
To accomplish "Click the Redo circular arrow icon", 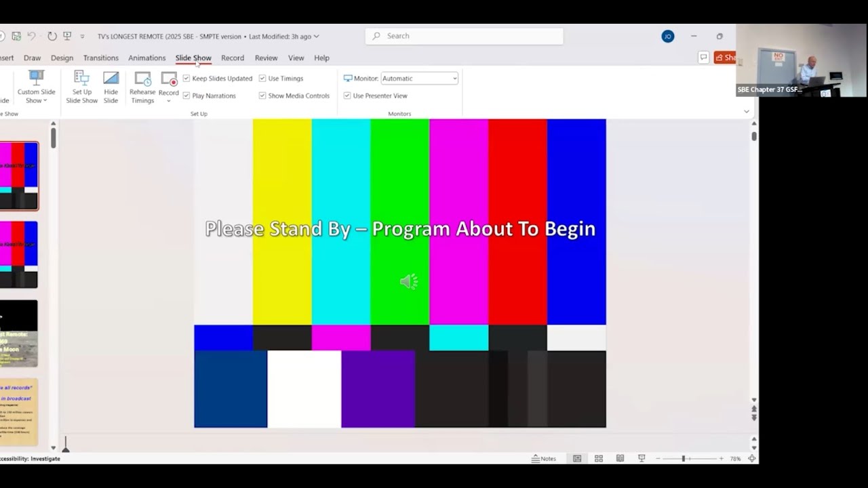I will (52, 36).
